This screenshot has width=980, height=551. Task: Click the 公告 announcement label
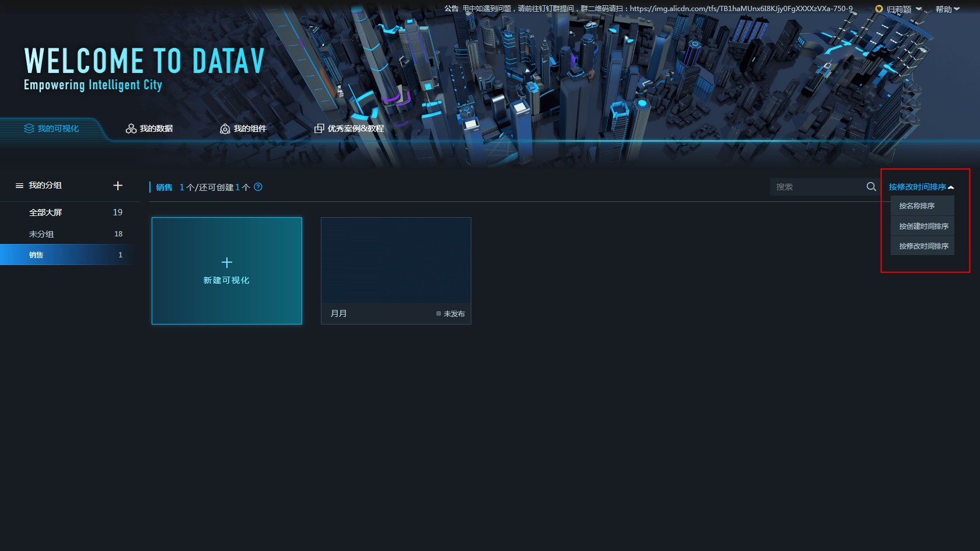pos(452,9)
